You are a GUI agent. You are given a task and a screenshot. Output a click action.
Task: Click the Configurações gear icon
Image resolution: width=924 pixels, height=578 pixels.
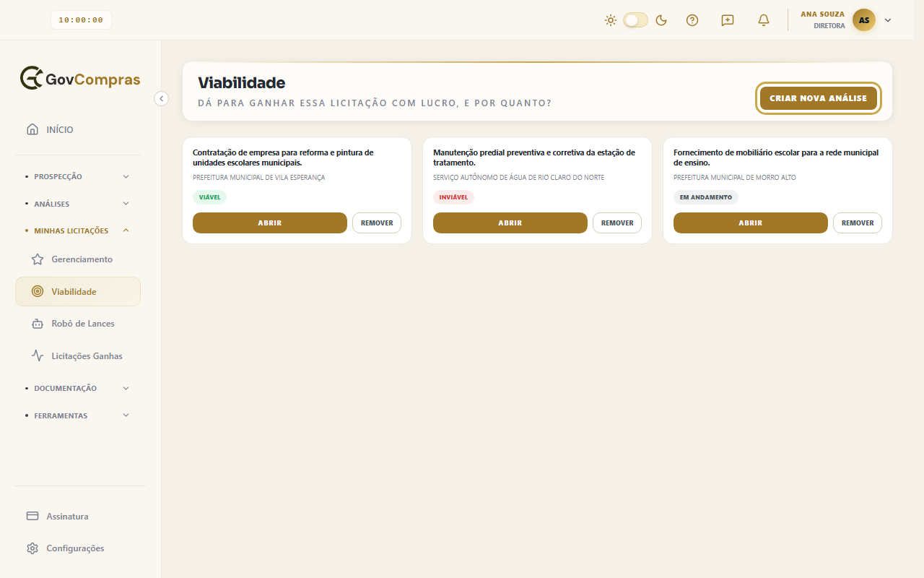tap(32, 548)
